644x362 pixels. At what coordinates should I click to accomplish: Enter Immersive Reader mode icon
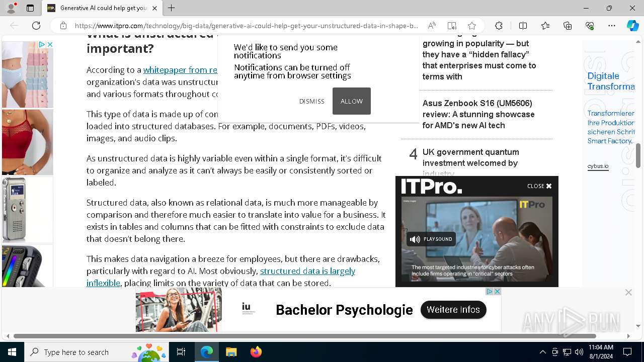click(x=452, y=26)
